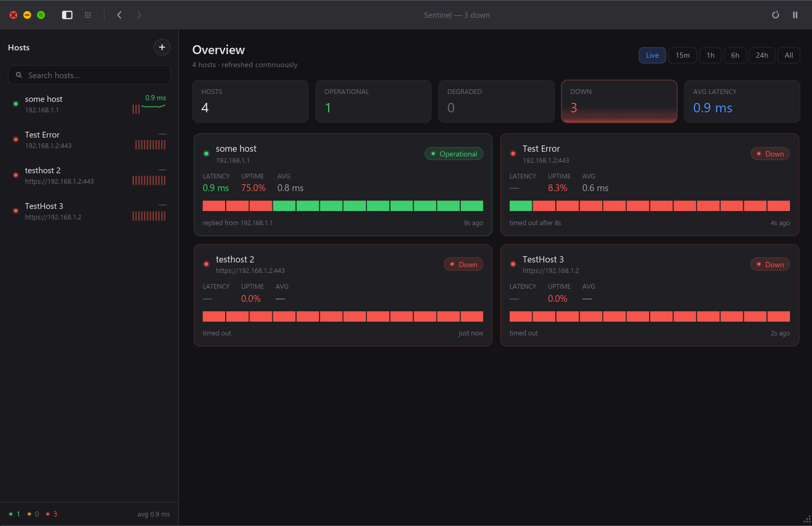Click the search magnifier icon
This screenshot has height=526, width=812.
point(19,75)
